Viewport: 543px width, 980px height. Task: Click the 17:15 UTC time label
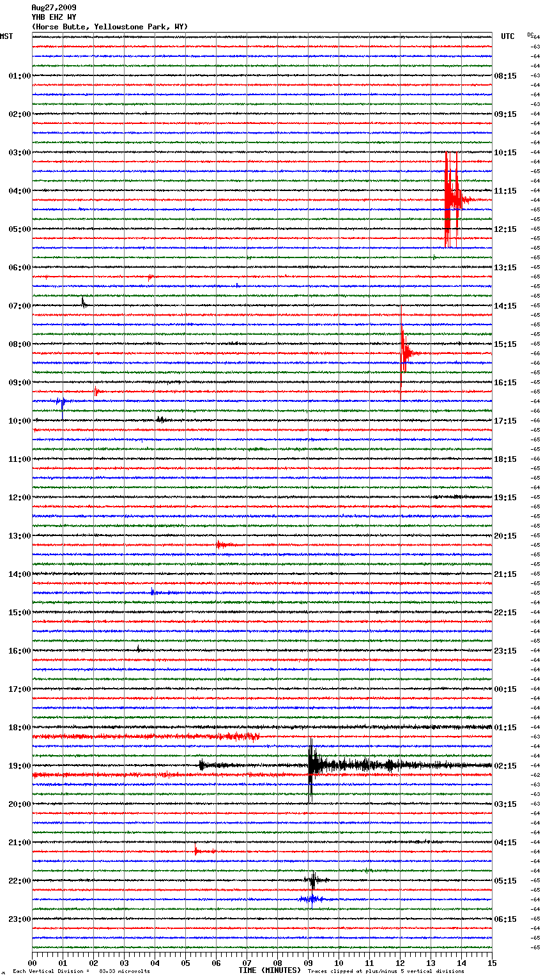(505, 421)
